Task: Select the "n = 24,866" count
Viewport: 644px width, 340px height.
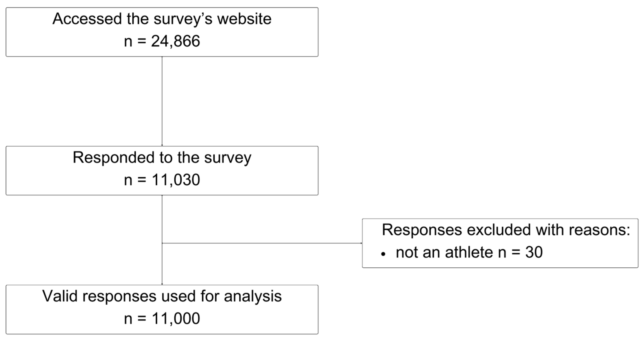Action: (162, 41)
